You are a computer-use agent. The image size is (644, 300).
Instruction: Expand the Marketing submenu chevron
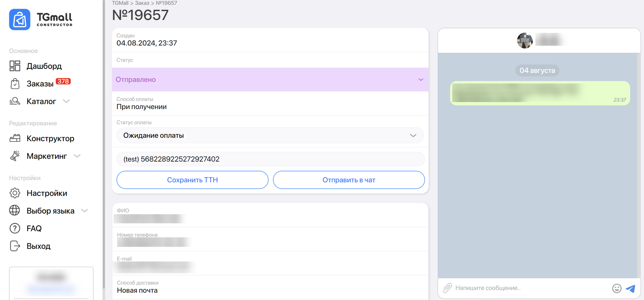[x=77, y=156]
